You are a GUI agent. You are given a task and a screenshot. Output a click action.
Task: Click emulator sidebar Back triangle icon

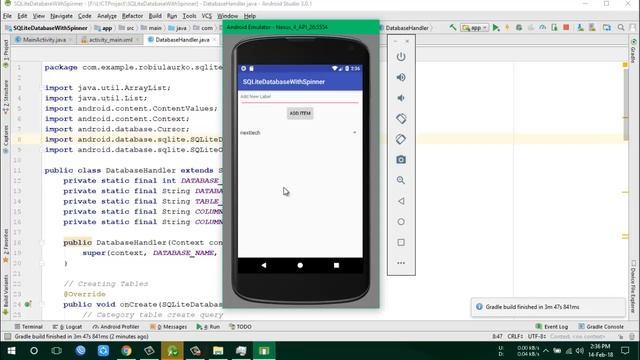click(401, 201)
